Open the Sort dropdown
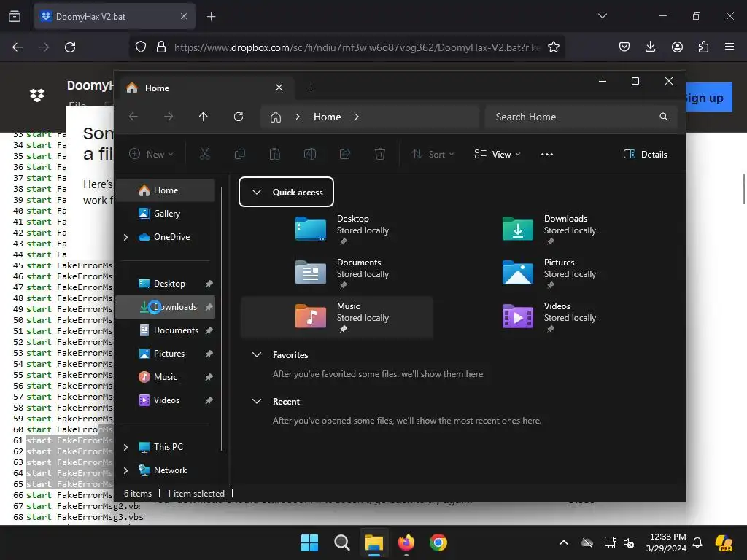Viewport: 747px width, 560px height. tap(433, 155)
